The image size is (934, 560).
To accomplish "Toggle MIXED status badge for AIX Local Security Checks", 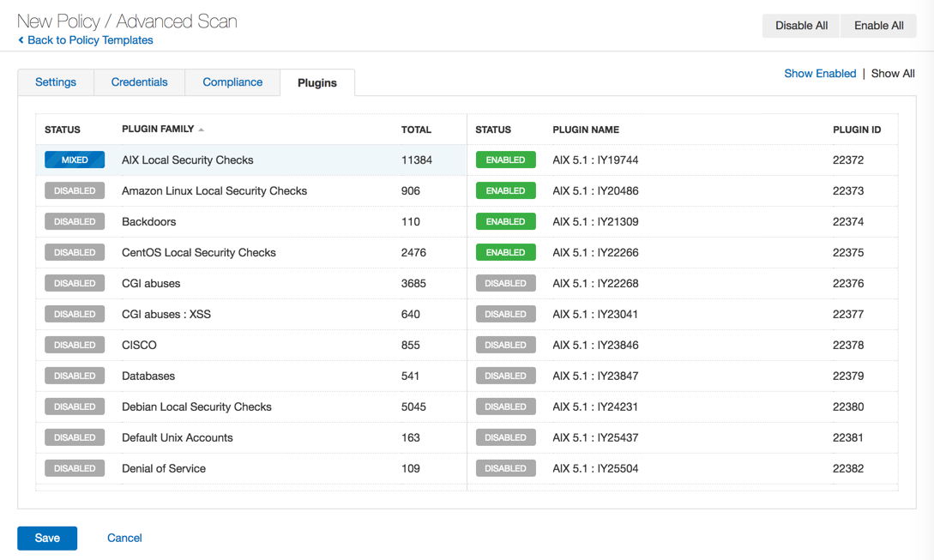I will (75, 160).
